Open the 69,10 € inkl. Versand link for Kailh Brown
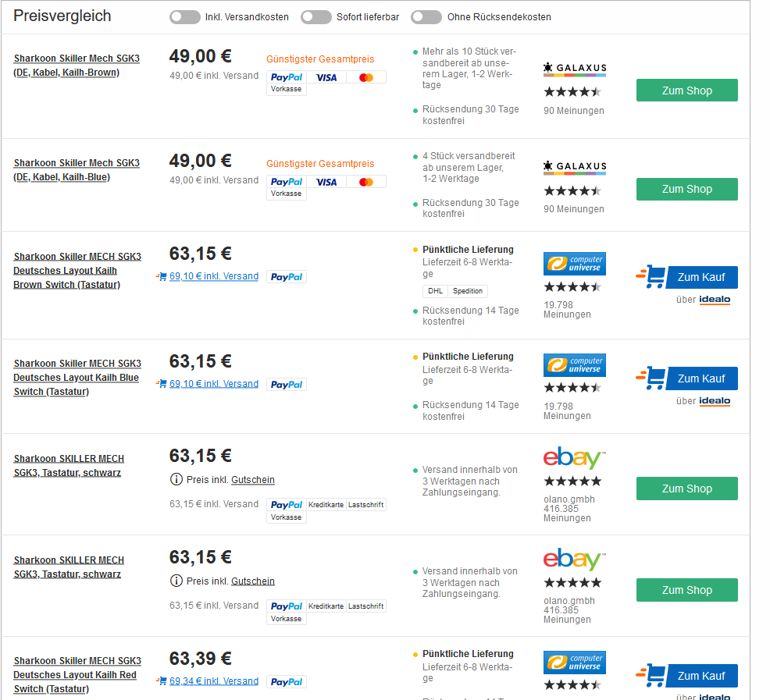The width and height of the screenshot is (770, 700). pyautogui.click(x=213, y=276)
